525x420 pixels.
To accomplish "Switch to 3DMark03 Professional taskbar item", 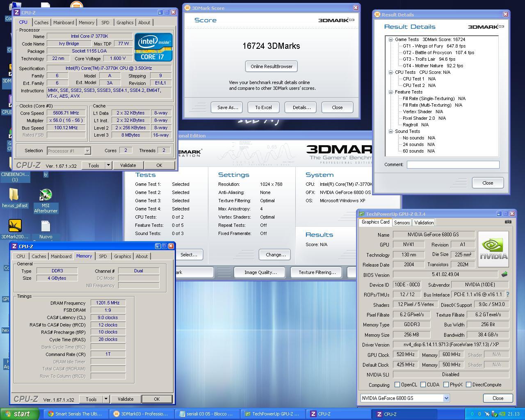I will tap(142, 414).
